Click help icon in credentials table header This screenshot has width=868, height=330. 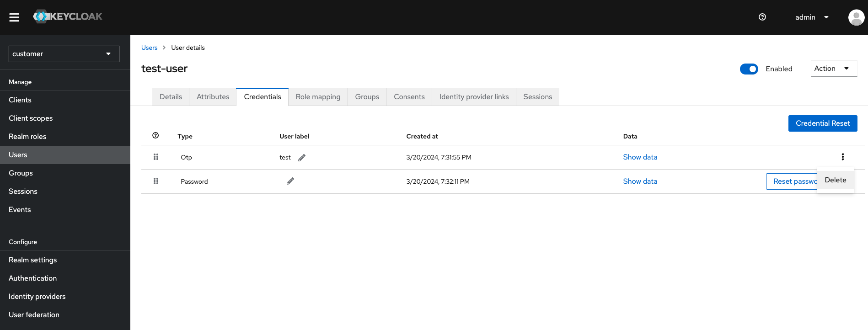(x=155, y=136)
